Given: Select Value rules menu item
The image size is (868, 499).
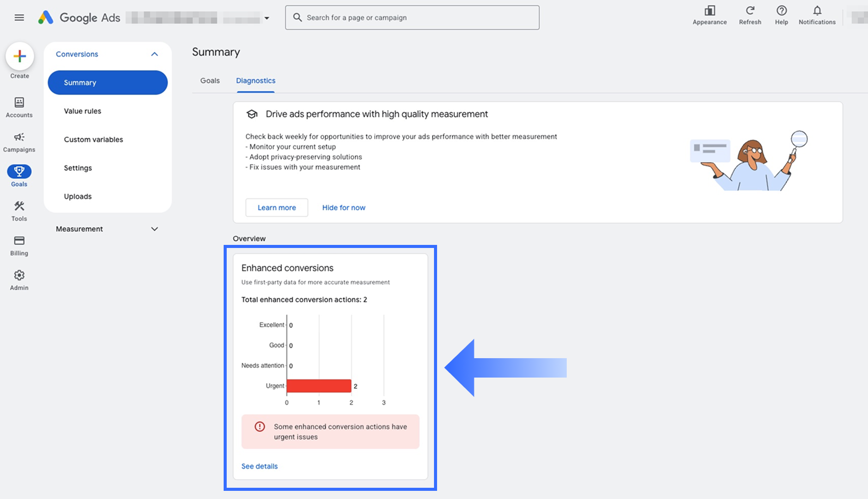Looking at the screenshot, I should [83, 111].
